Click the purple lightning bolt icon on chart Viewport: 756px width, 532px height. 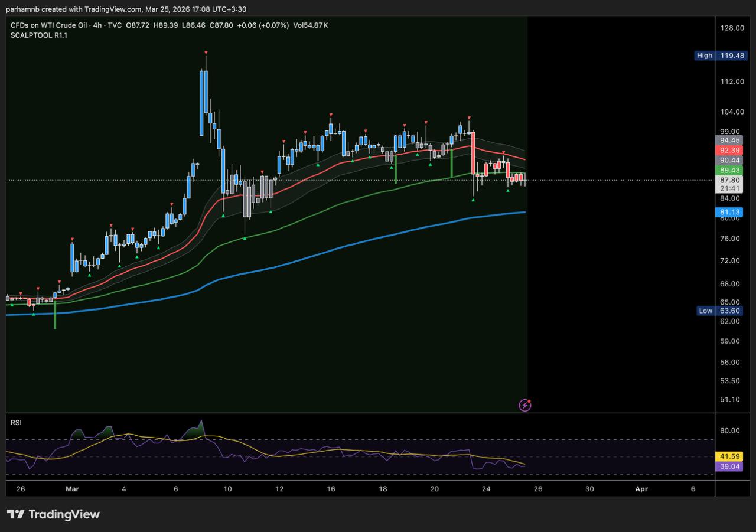[524, 405]
